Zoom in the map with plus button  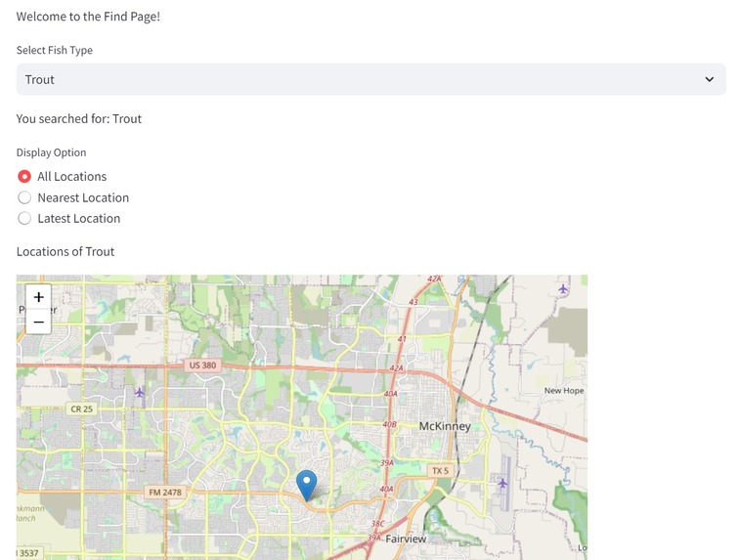pyautogui.click(x=39, y=297)
